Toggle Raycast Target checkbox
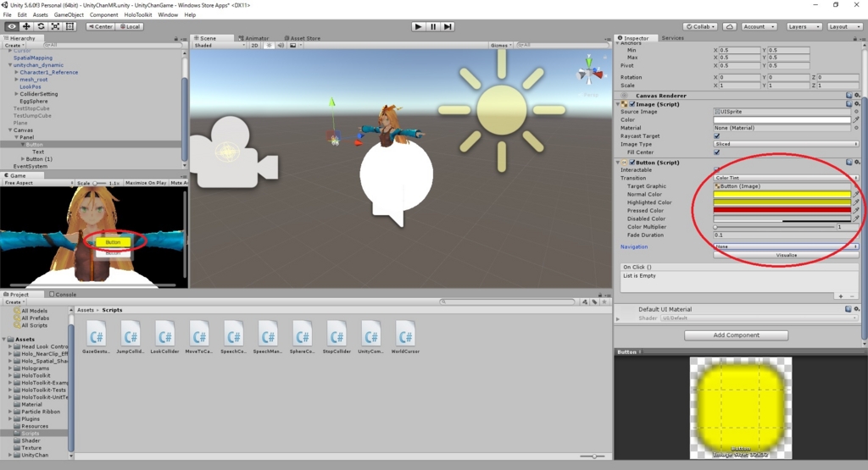This screenshot has width=868, height=470. click(717, 136)
